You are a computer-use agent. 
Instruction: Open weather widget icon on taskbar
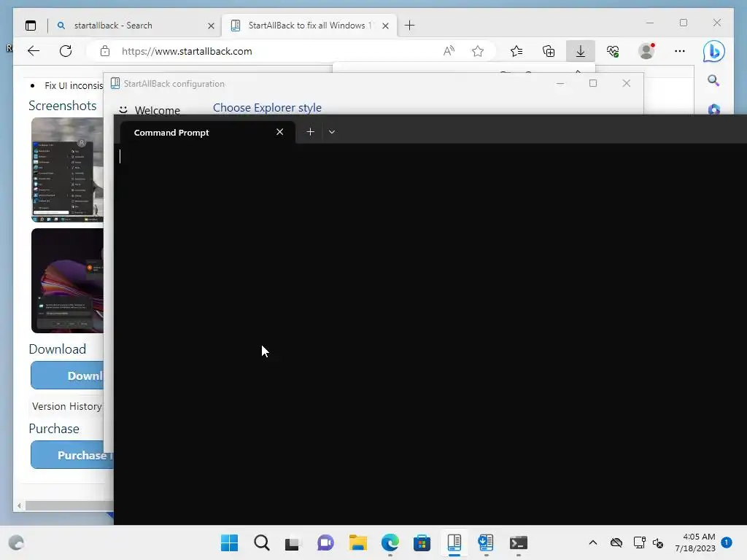(x=16, y=542)
